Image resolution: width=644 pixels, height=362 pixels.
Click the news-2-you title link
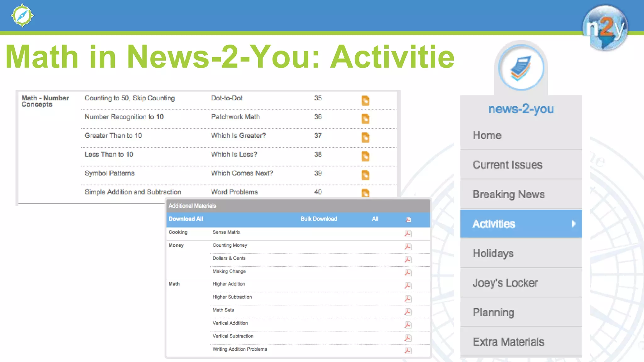click(x=521, y=109)
